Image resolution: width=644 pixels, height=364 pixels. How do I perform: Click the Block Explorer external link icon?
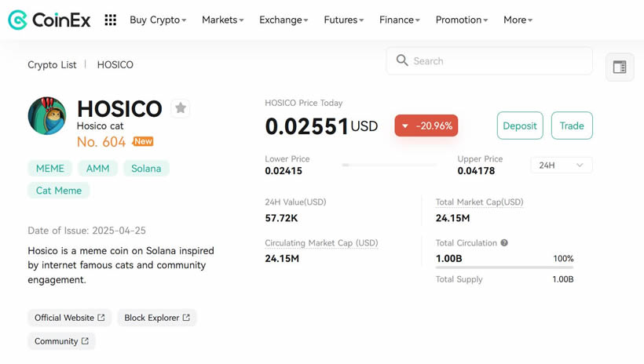click(186, 318)
